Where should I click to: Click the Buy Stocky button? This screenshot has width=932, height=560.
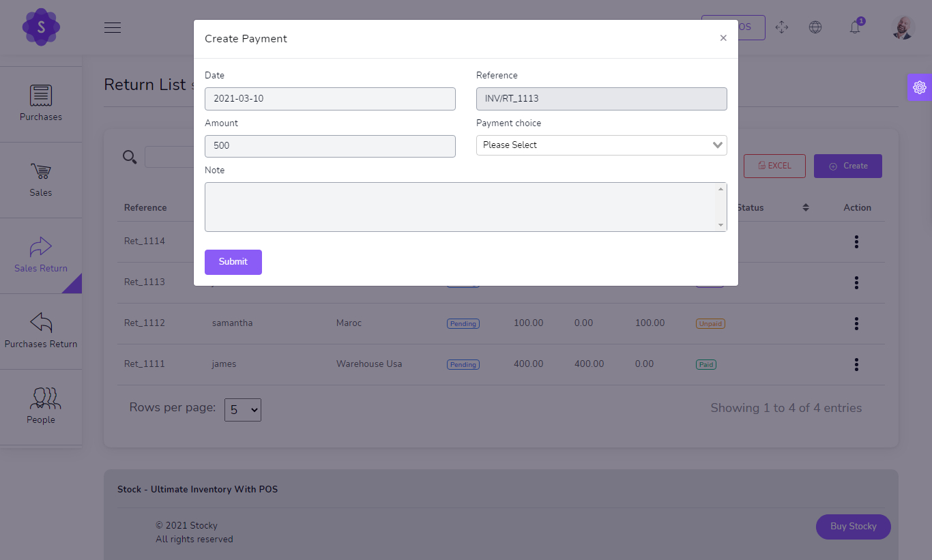pyautogui.click(x=853, y=527)
